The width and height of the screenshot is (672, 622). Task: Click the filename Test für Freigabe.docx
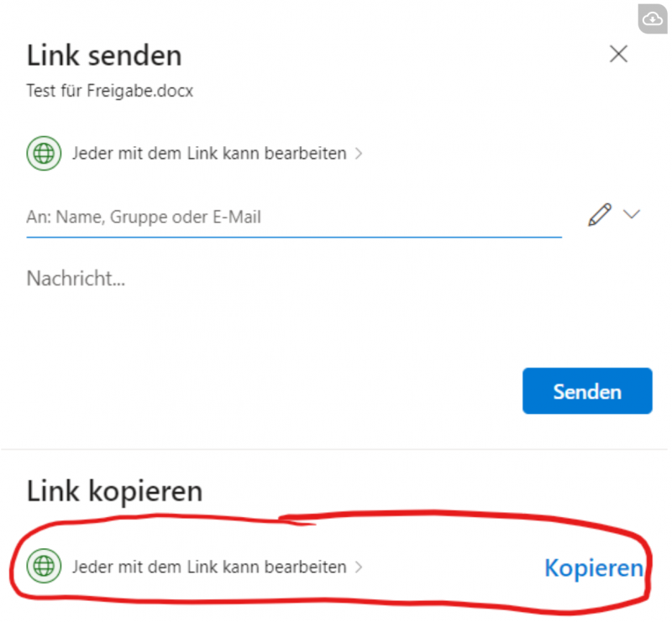[109, 91]
